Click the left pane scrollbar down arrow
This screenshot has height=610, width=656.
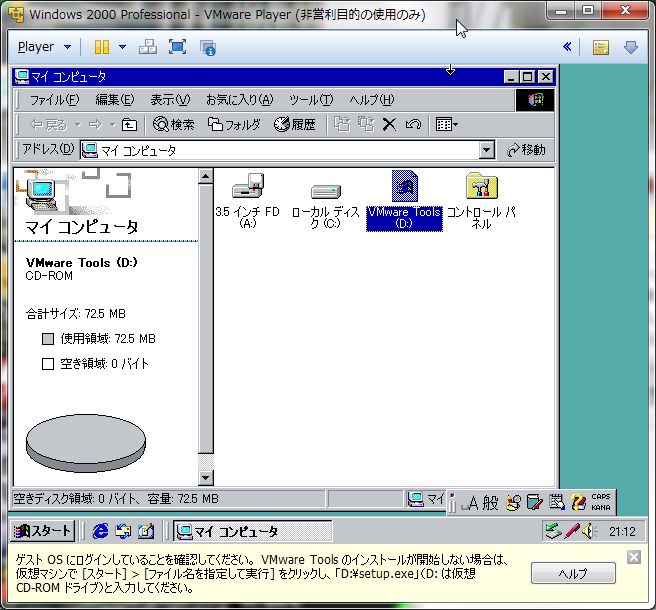coord(206,477)
